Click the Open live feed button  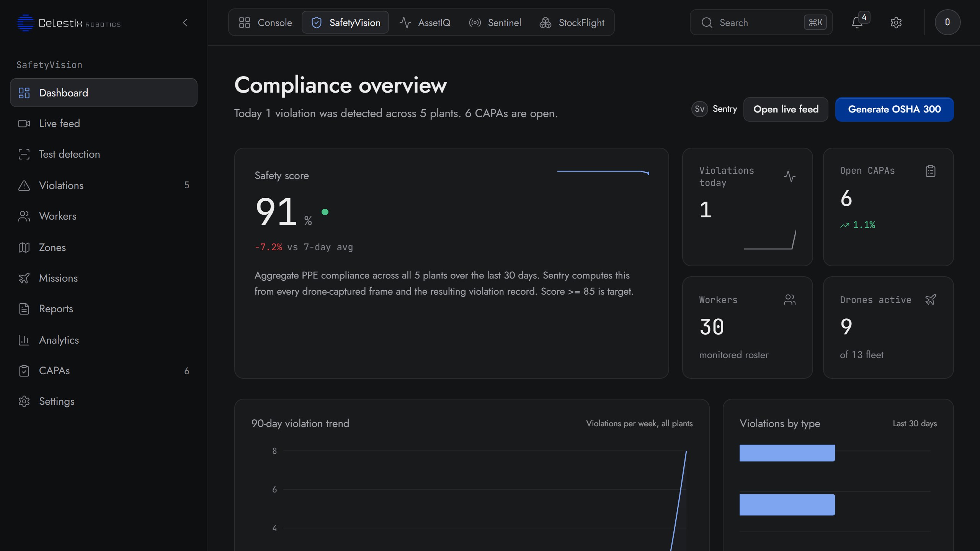pos(786,109)
